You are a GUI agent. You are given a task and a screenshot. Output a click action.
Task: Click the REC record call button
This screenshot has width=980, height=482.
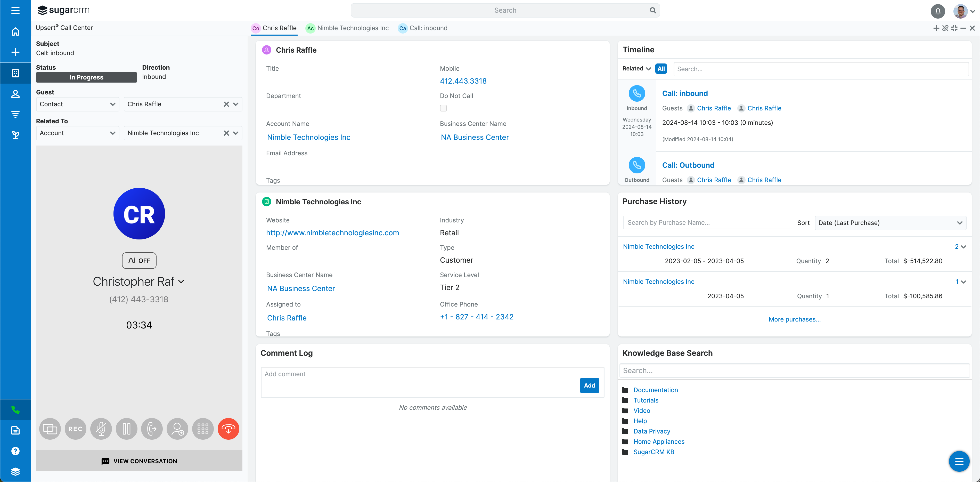(x=75, y=429)
